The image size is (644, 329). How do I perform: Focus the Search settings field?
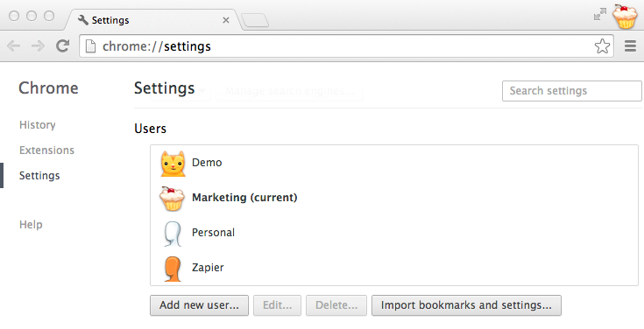coord(571,91)
